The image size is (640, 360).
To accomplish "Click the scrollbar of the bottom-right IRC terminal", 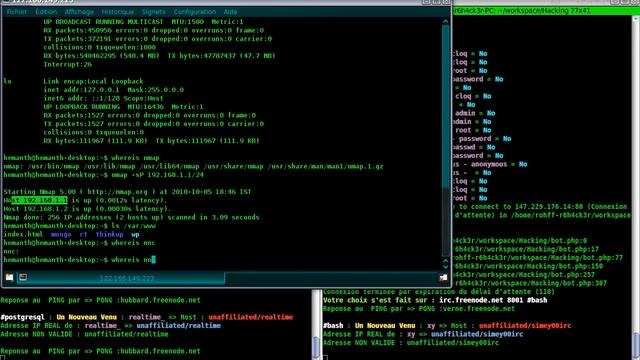I will click(x=636, y=345).
